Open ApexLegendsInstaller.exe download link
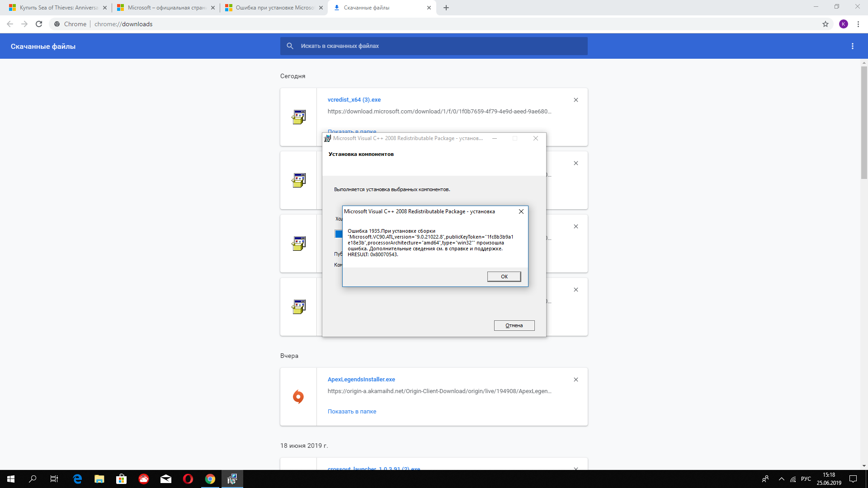 [361, 380]
